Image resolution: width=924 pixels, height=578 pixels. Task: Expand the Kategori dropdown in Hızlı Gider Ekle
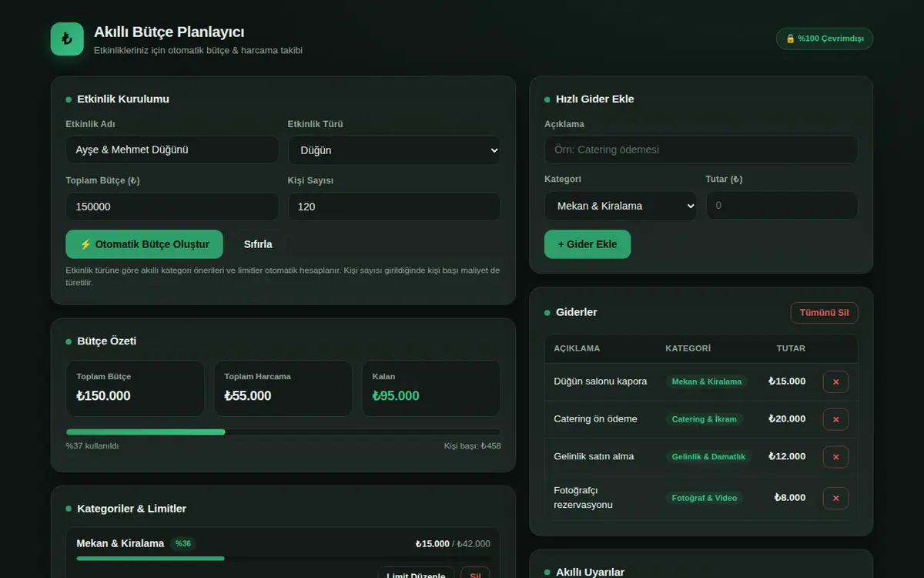click(x=621, y=206)
